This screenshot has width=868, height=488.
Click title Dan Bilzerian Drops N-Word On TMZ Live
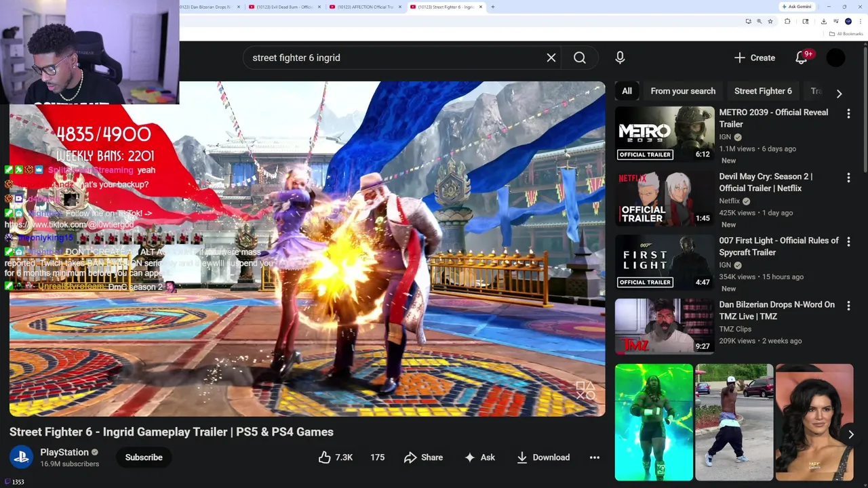tap(776, 310)
